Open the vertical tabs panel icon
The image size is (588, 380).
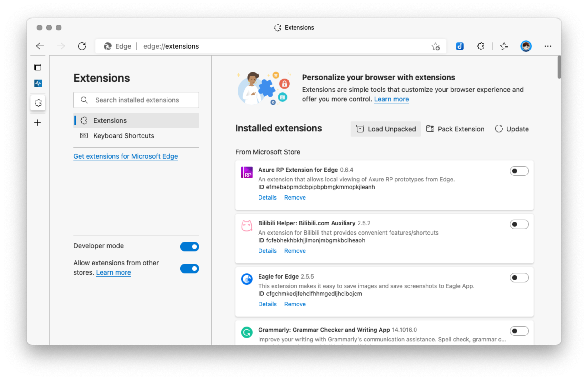pos(38,67)
